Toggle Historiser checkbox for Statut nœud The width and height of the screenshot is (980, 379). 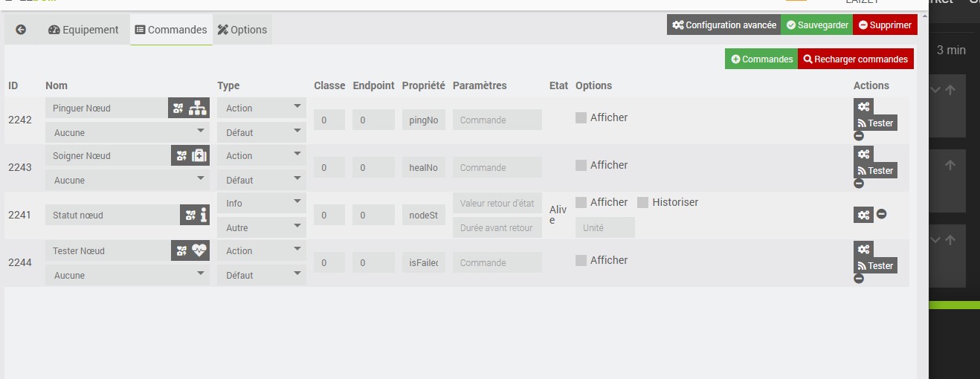pos(643,202)
